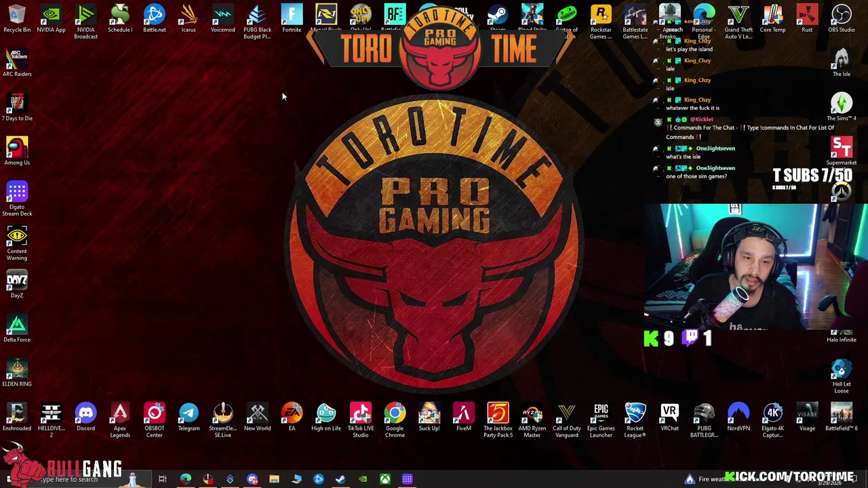The width and height of the screenshot is (868, 488).
Task: Launch Voicemod from the desktop
Action: coord(222,18)
